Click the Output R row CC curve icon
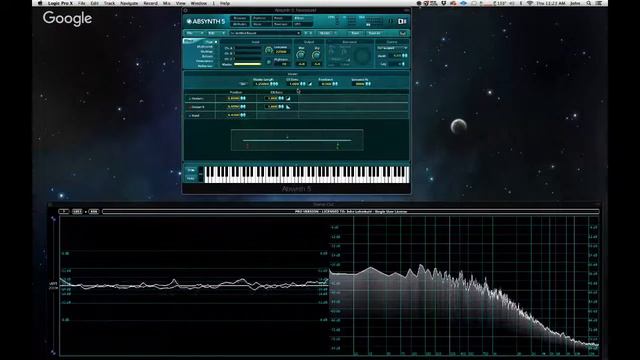 pos(288,107)
